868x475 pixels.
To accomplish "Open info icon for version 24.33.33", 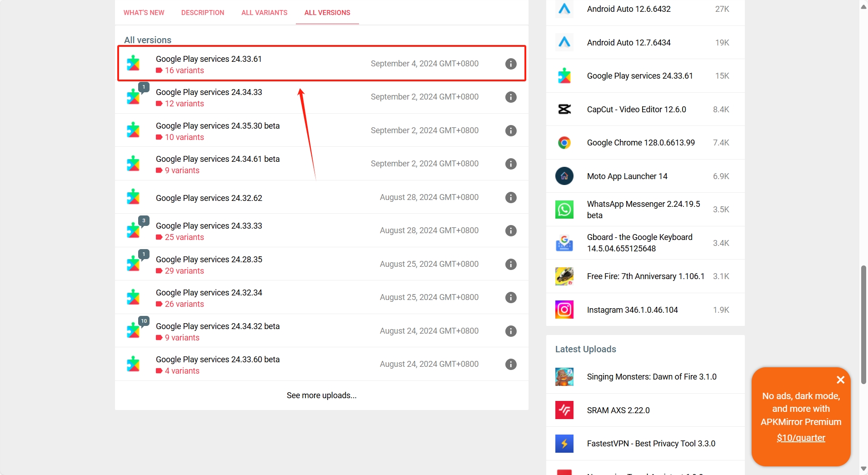I will (511, 230).
